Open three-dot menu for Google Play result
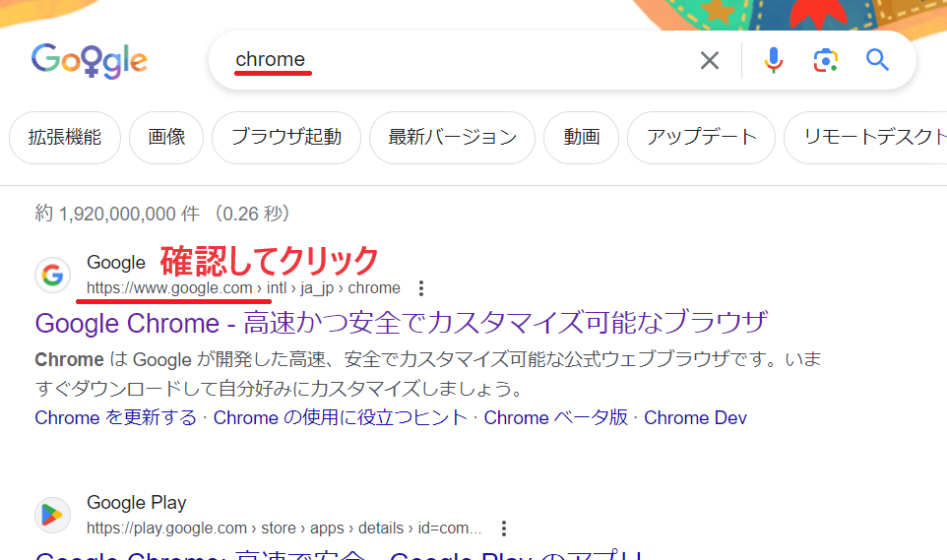 tap(504, 529)
